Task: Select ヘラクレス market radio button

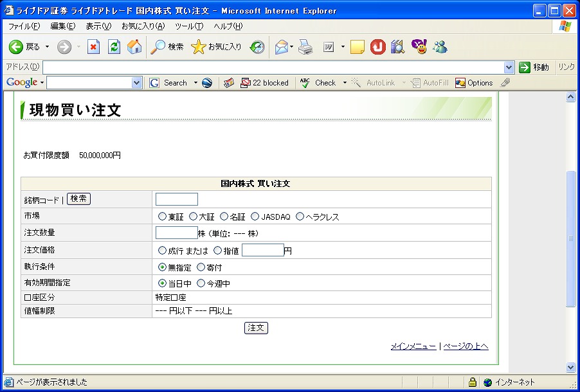Action: click(x=300, y=217)
